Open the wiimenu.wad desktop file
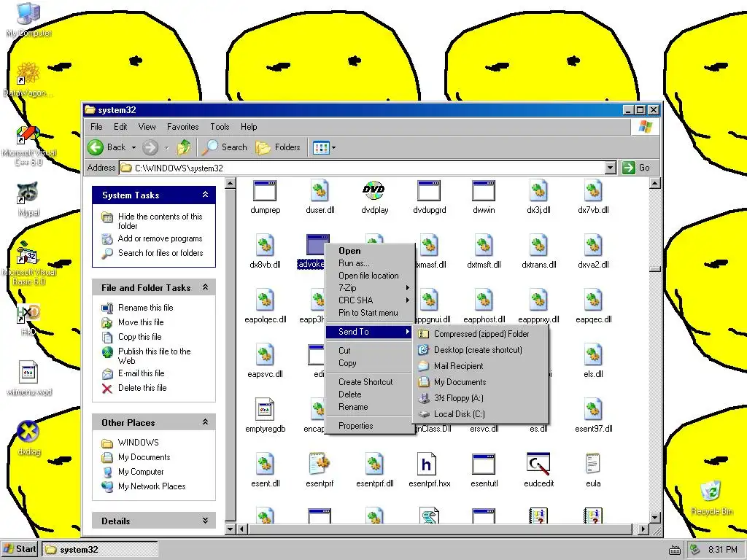This screenshot has width=747, height=560. (28, 373)
